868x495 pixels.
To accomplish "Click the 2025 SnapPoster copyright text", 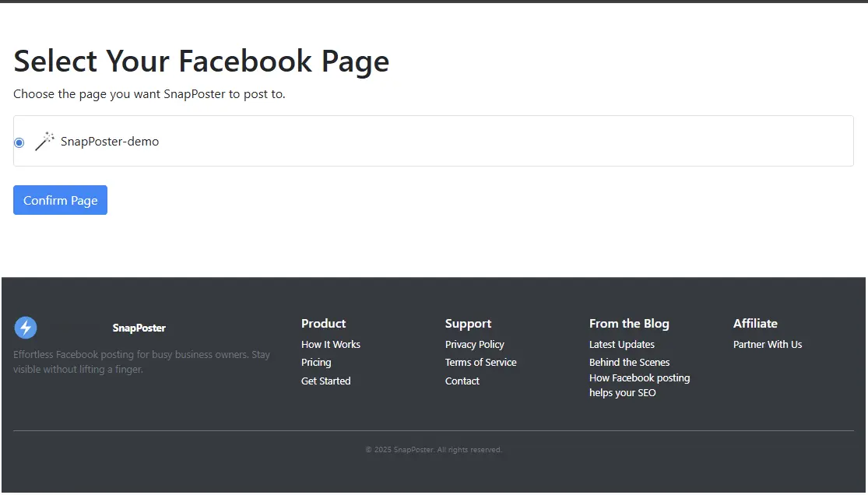I will [x=434, y=450].
